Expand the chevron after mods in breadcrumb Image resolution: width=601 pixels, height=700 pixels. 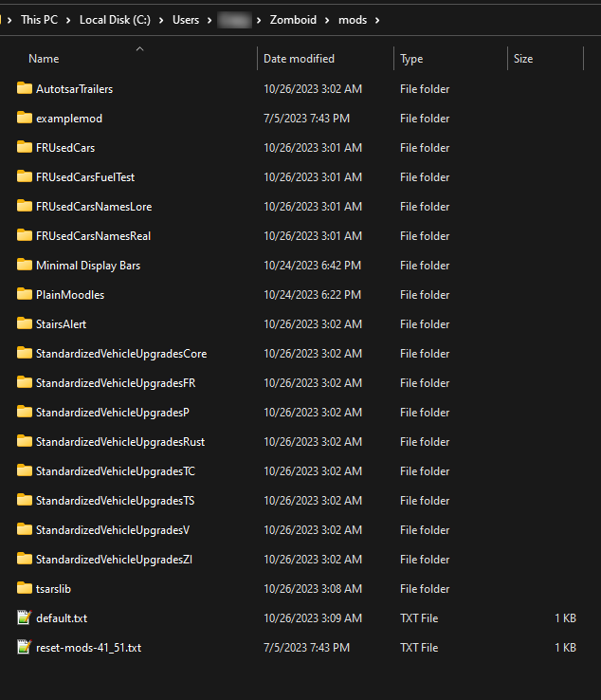coord(377,20)
